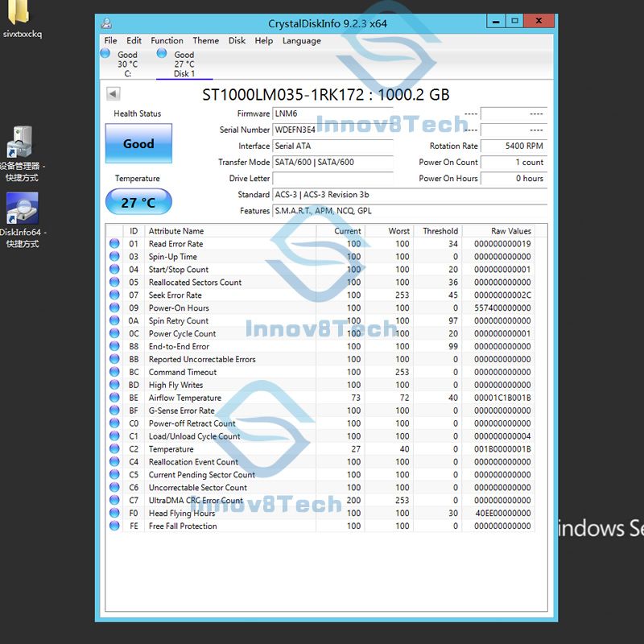Open the Language menu
The height and width of the screenshot is (644, 644).
point(301,40)
